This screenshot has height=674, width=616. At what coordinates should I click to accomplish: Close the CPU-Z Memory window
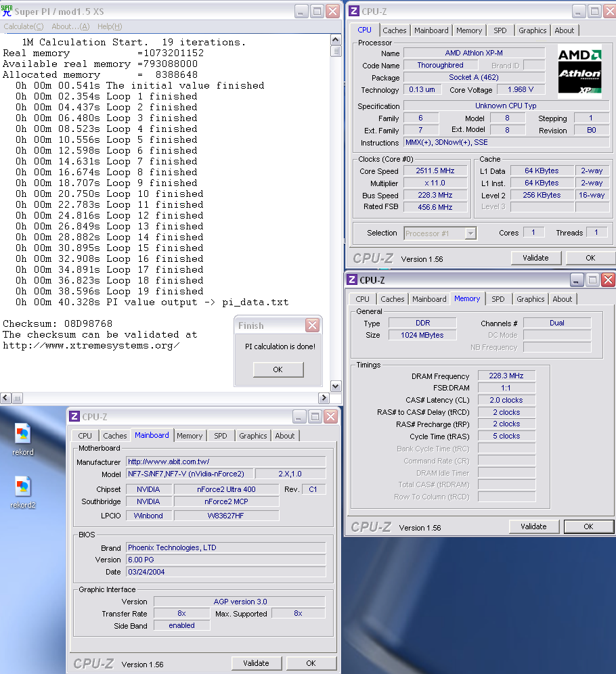pyautogui.click(x=608, y=280)
